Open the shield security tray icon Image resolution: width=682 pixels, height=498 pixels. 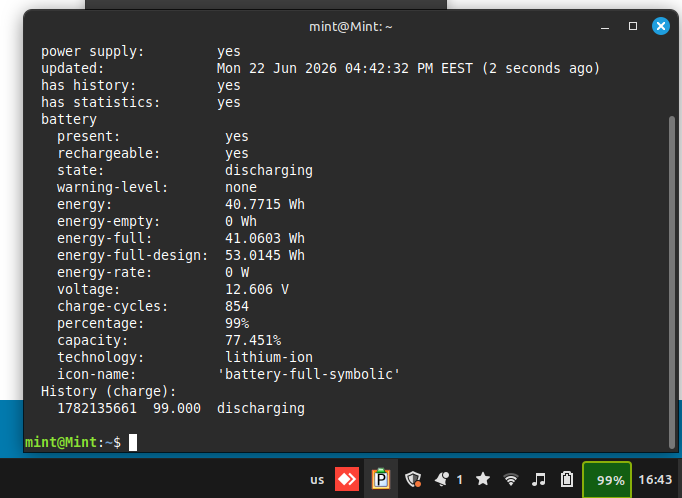point(413,479)
